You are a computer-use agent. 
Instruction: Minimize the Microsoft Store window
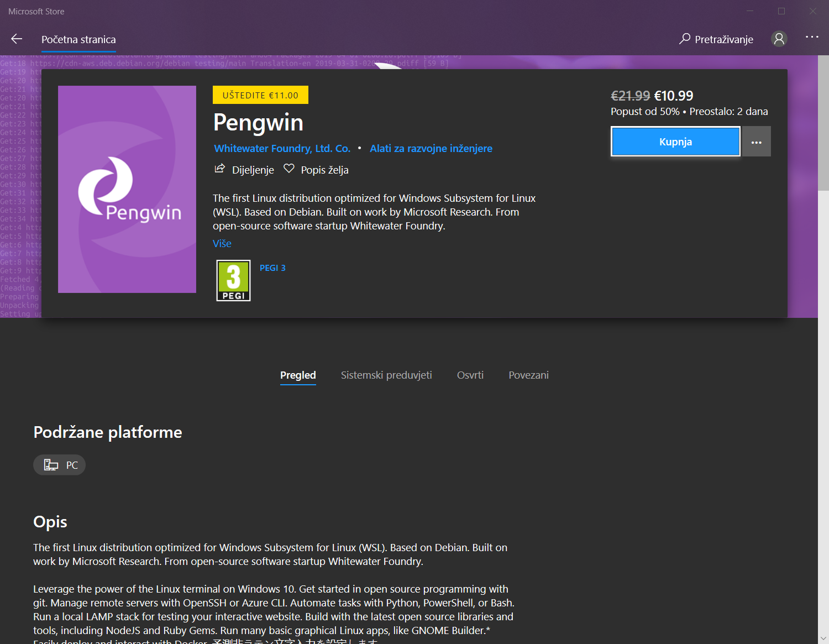click(750, 11)
